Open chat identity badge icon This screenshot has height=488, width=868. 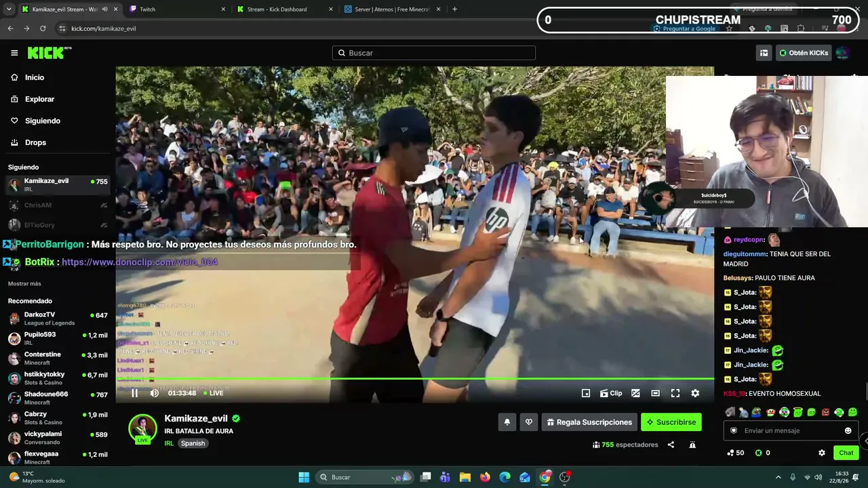[x=733, y=430]
